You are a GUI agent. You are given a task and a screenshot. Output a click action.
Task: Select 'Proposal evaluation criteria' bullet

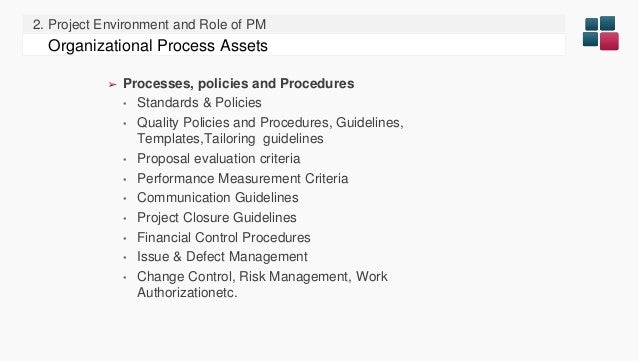(x=218, y=158)
